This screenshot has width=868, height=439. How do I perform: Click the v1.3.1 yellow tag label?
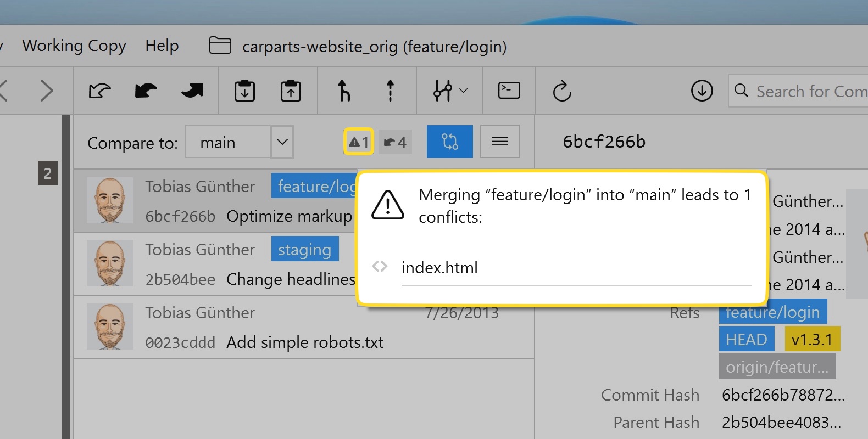click(x=812, y=340)
